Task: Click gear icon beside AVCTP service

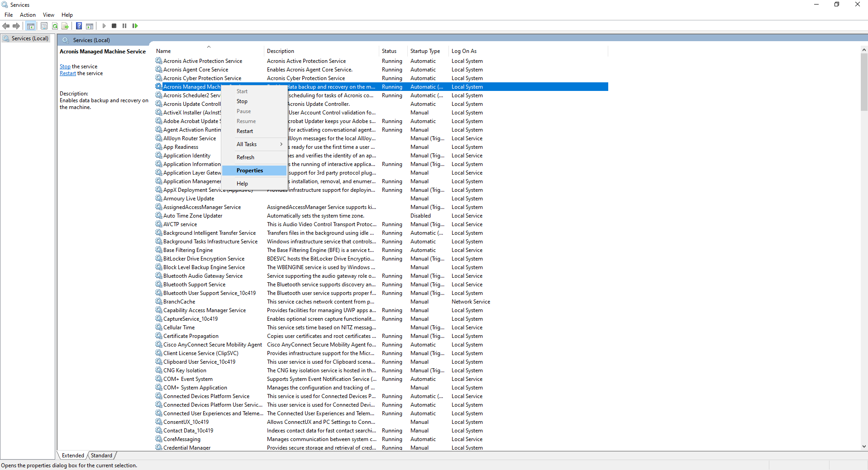Action: (158, 224)
